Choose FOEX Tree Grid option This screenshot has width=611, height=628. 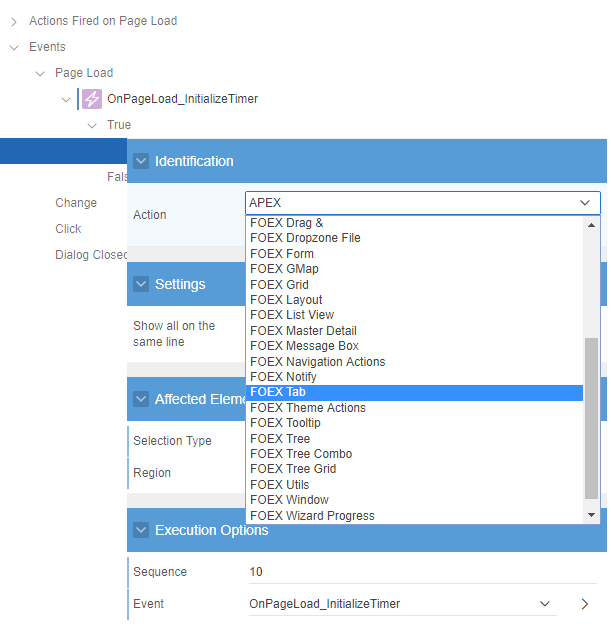[x=414, y=469]
